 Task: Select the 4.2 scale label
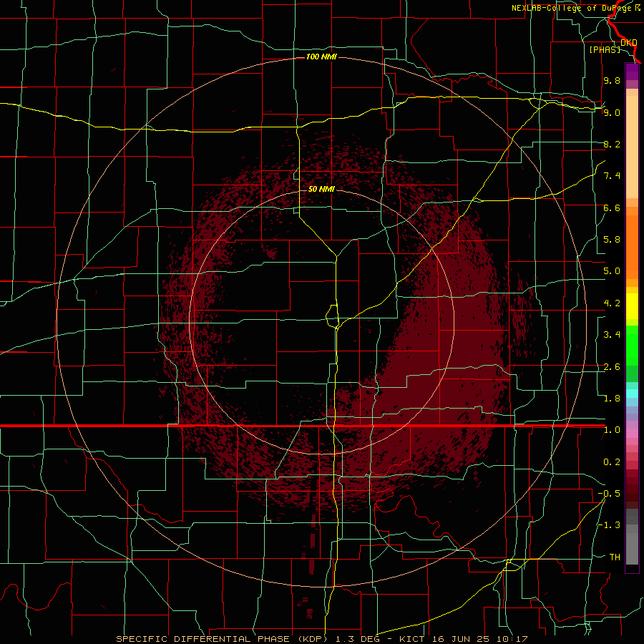tap(612, 303)
